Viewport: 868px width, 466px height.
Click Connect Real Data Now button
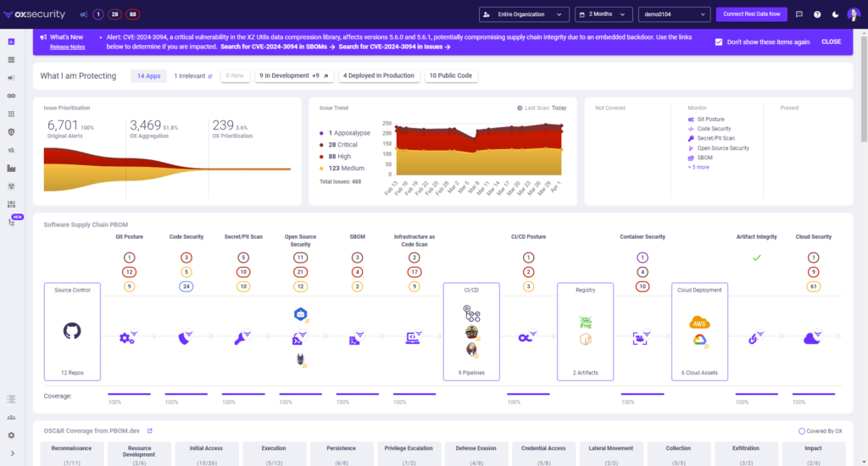tap(752, 14)
